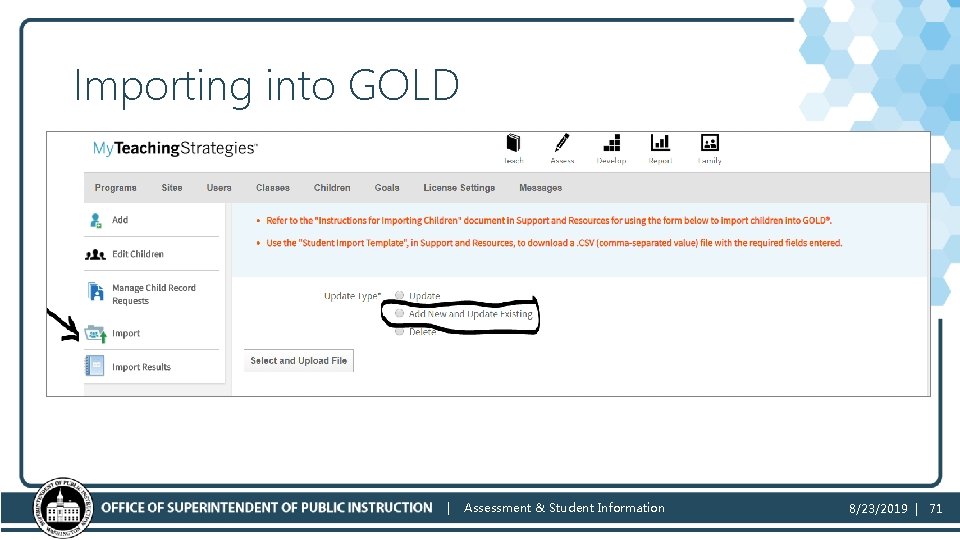Click the Edit Children group icon

(96, 255)
